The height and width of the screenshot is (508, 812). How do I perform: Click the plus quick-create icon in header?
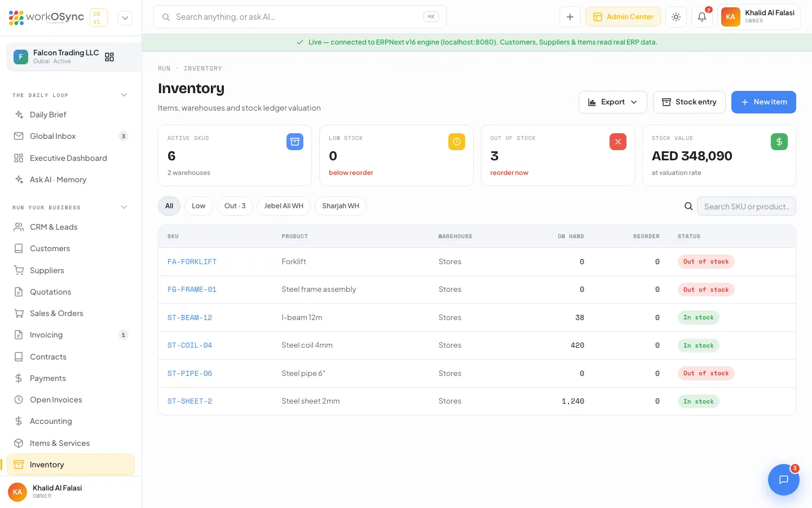pyautogui.click(x=570, y=17)
